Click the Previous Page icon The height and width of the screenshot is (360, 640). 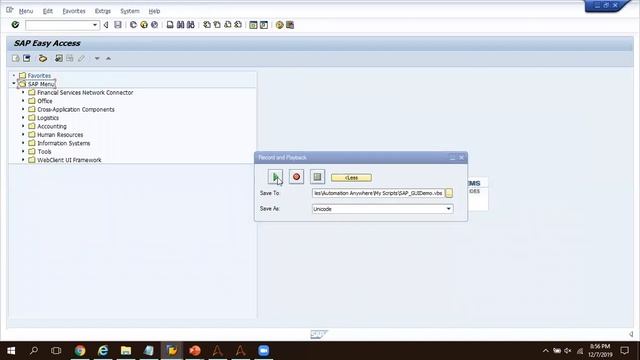tap(217, 25)
